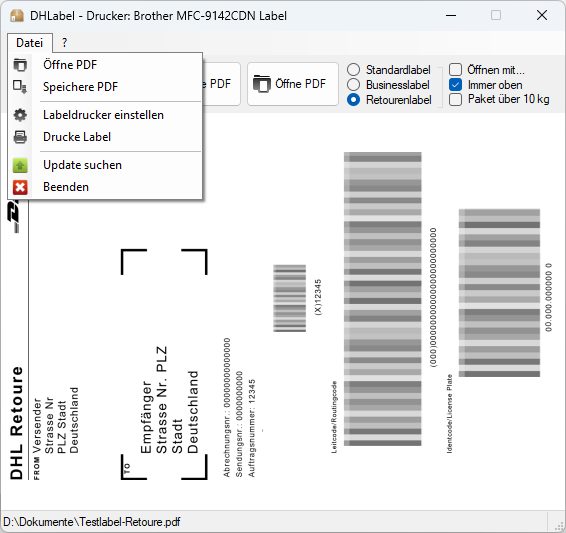Close the Datei menu via its header
This screenshot has height=533, width=566.
[30, 43]
